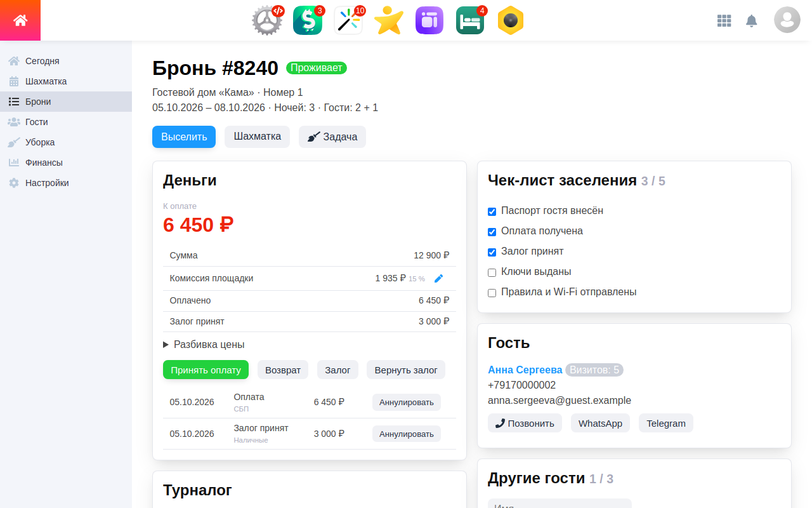Message the guest via Telegram button
This screenshot has width=812, height=508.
pyautogui.click(x=666, y=423)
